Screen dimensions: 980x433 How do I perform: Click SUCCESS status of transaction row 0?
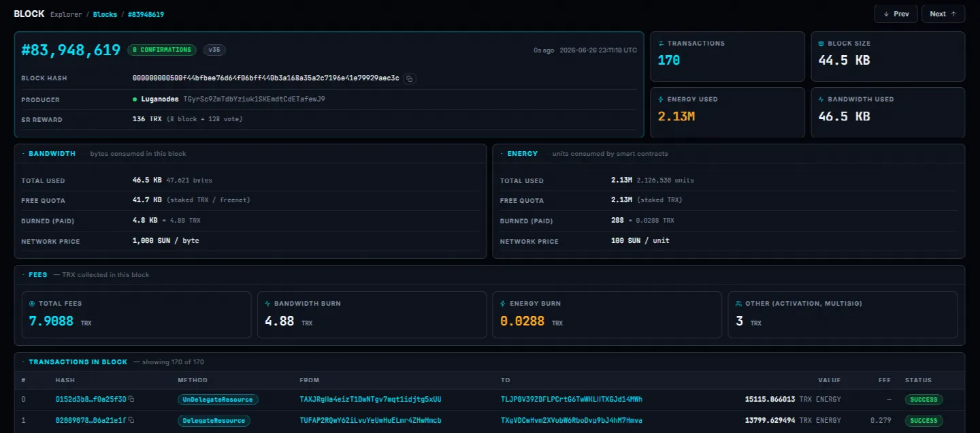924,400
